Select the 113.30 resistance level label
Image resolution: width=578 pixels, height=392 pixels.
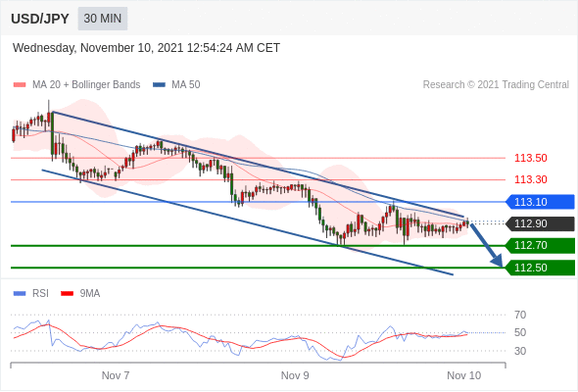click(x=530, y=179)
